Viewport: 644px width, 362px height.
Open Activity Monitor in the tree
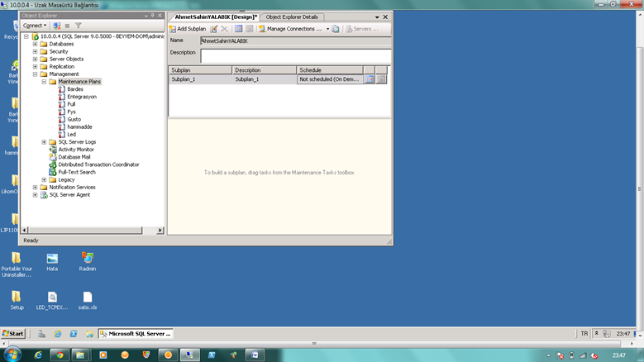pyautogui.click(x=76, y=150)
